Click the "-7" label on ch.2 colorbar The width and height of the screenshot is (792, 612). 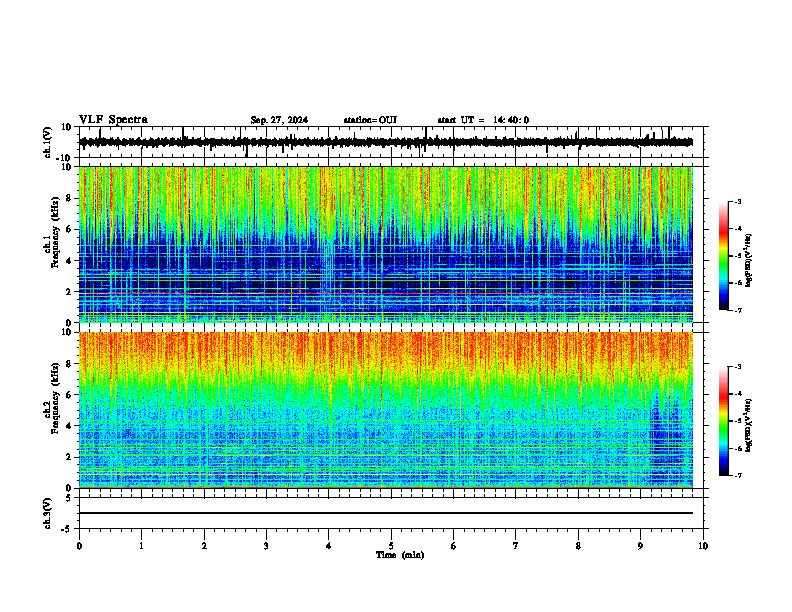click(x=738, y=475)
